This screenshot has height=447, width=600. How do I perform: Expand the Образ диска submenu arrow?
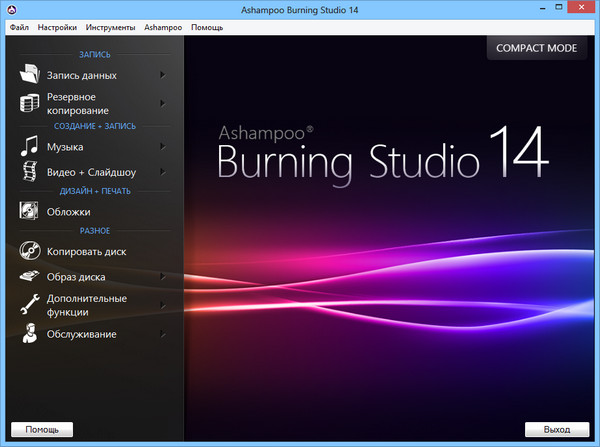click(162, 276)
